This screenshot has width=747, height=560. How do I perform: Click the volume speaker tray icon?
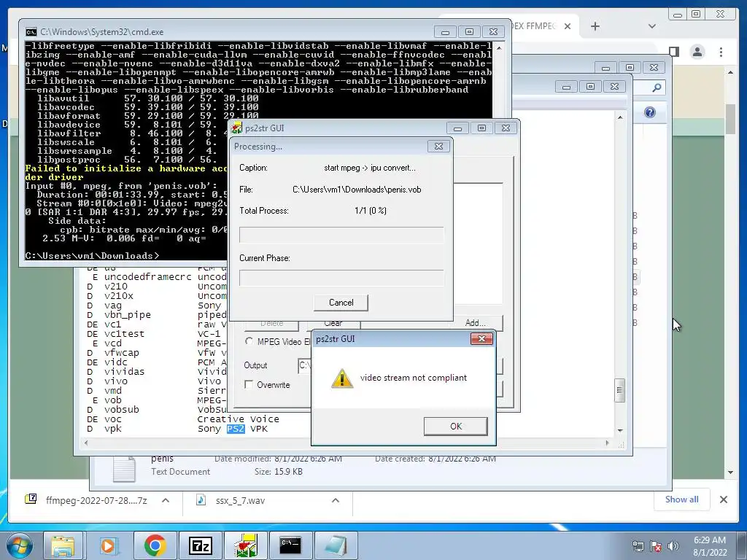tap(673, 546)
